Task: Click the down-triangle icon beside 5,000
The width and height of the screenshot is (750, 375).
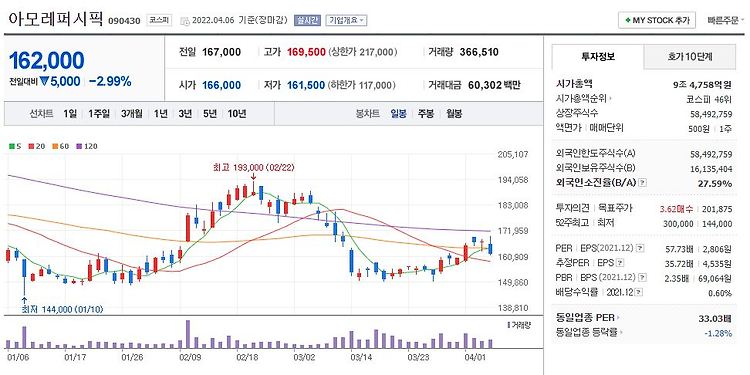Action: (45, 82)
